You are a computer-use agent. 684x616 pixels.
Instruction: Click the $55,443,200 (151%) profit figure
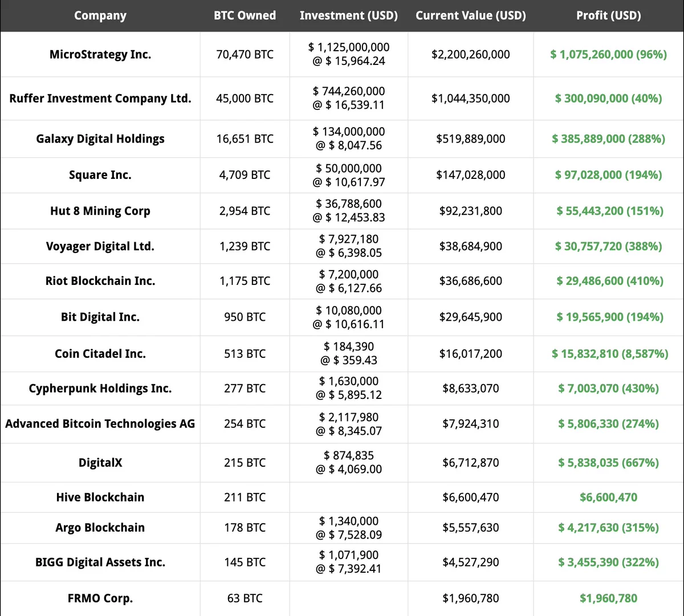609,211
